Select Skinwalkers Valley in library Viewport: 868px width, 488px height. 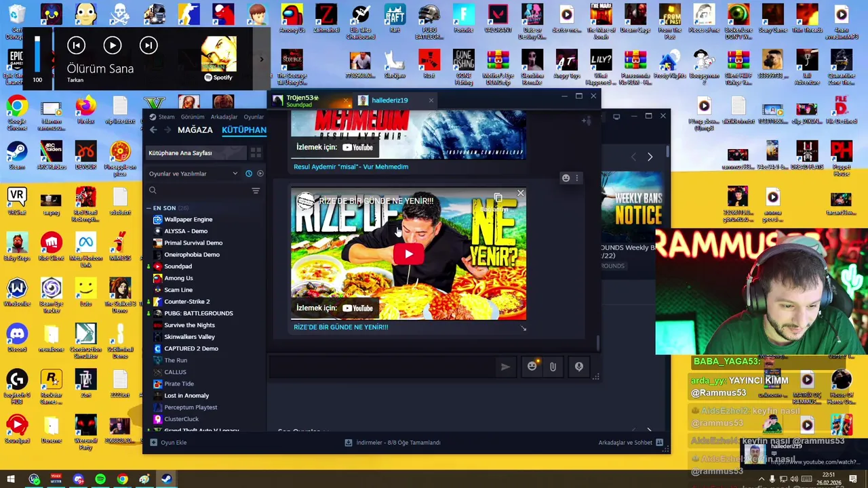point(189,337)
